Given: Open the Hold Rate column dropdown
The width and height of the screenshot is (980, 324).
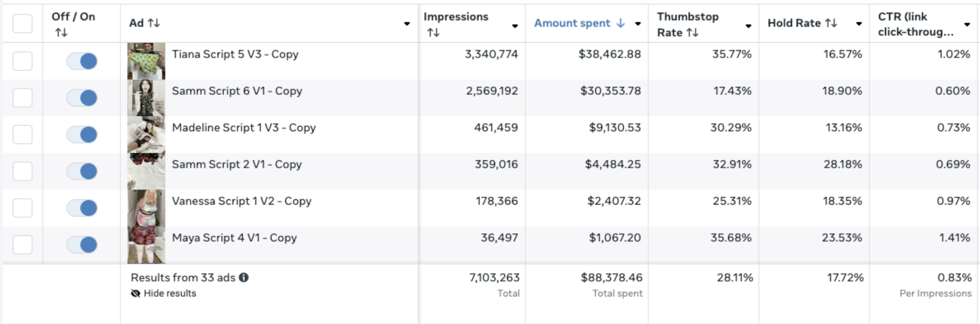Looking at the screenshot, I should point(858,24).
